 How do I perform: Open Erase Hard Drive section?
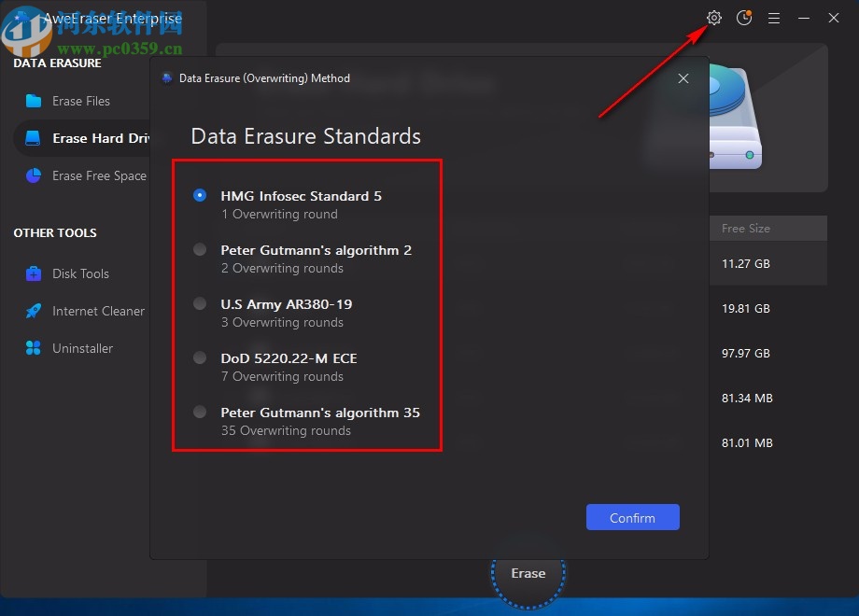(x=82, y=138)
